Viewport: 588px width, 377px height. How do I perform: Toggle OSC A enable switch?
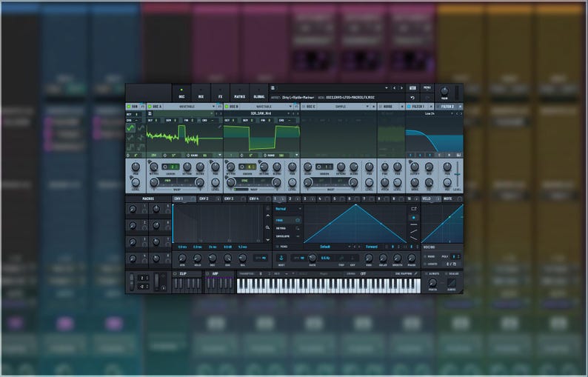[x=150, y=107]
